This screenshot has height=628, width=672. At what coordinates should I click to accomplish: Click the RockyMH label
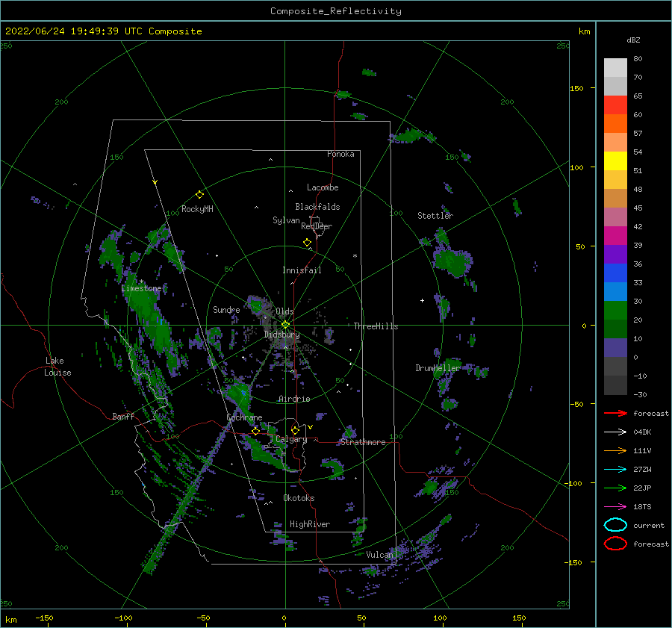(x=197, y=209)
